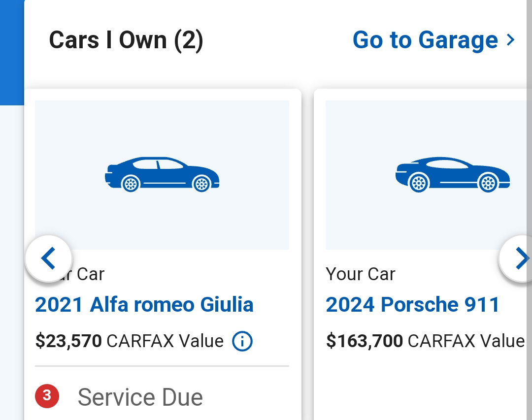Click the partially hidden Car label above Alfa Romeo
Screen dimensions: 532x420
click(x=90, y=274)
